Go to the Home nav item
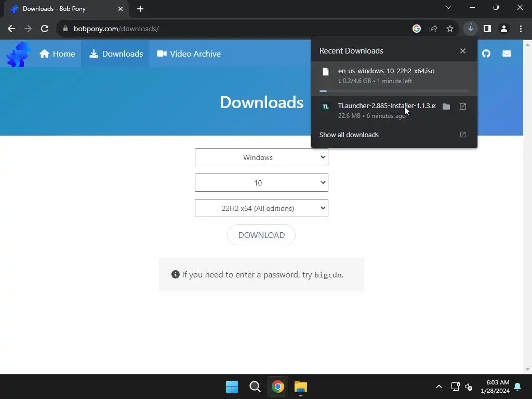The height and width of the screenshot is (399, 532). 57,54
